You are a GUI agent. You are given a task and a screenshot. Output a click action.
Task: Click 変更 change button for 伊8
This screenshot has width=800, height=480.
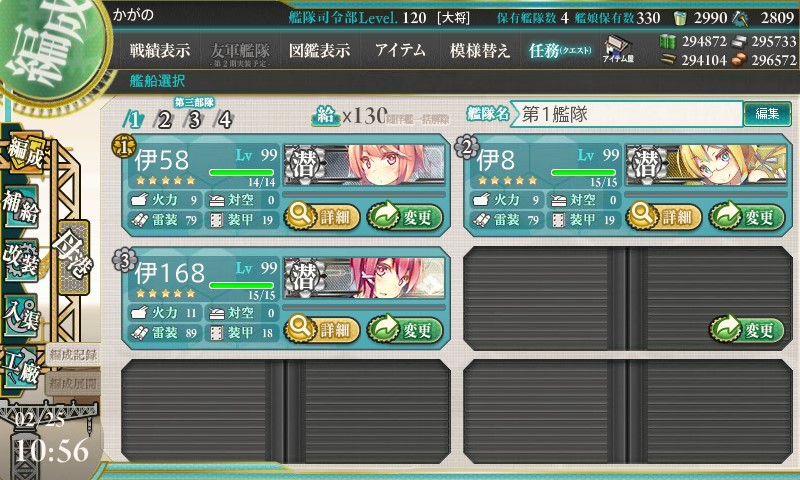(746, 217)
